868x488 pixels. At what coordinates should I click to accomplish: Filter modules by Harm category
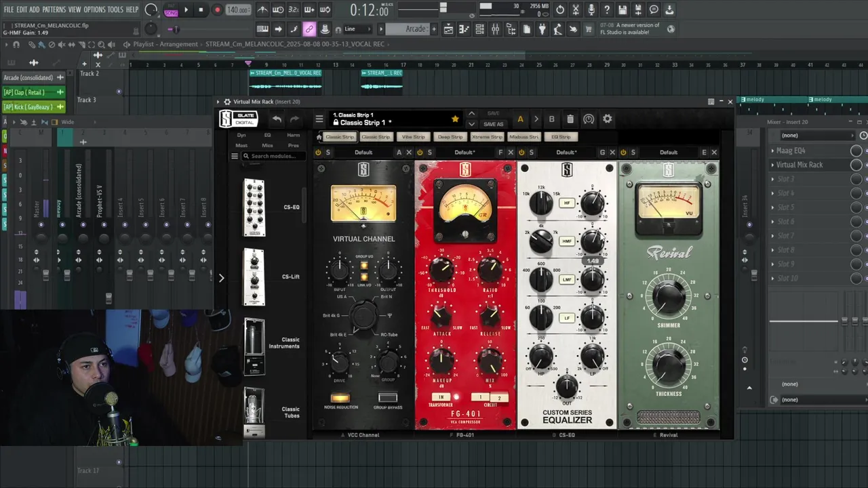coord(293,135)
